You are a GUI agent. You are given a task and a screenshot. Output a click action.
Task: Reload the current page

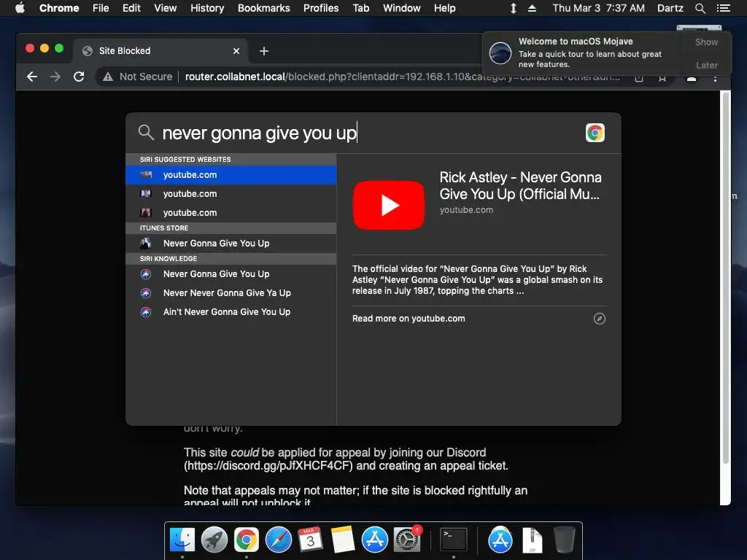coord(79,77)
